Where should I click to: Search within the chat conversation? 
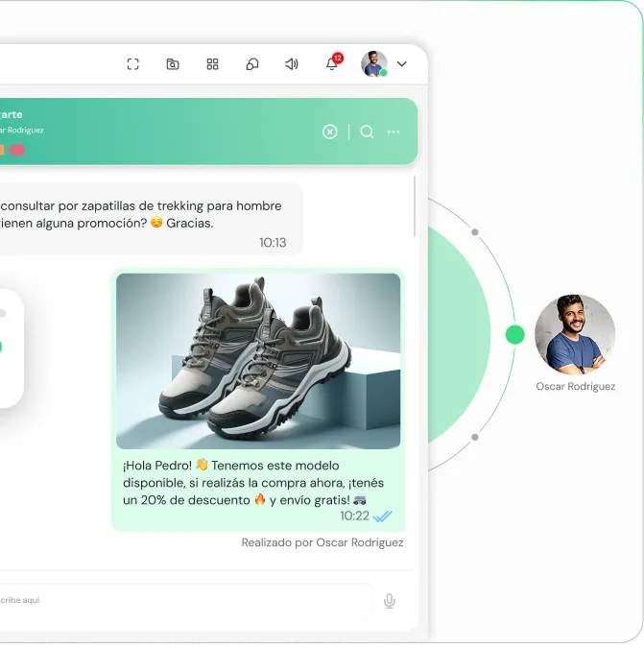[367, 132]
